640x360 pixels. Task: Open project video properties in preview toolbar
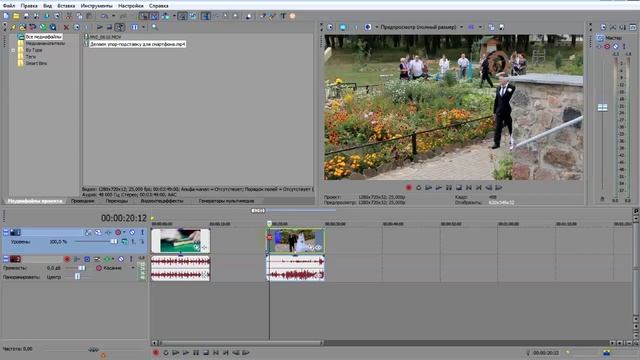tap(330, 27)
